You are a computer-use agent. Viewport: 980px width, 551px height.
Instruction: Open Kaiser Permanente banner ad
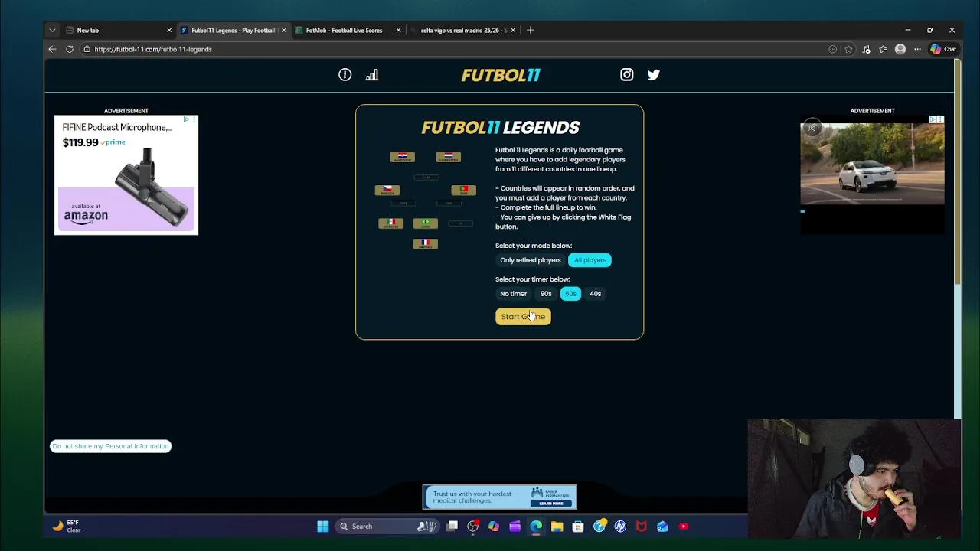tap(499, 497)
